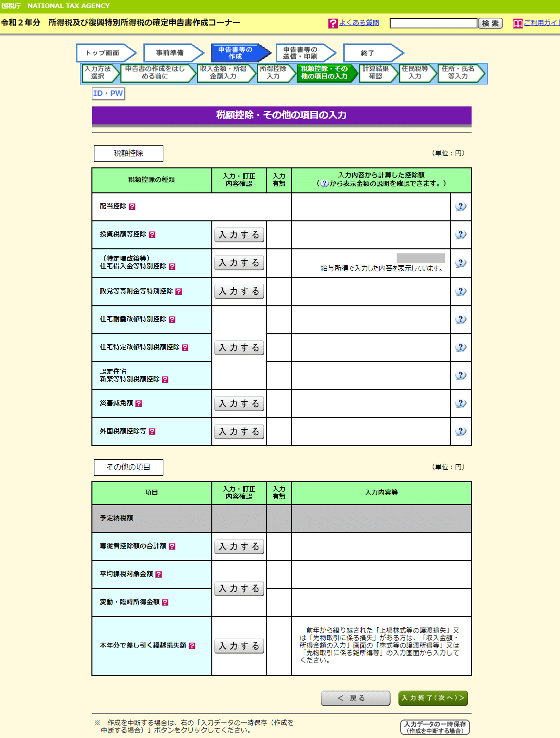Go to 住所・氏名等入力 sub-step
Viewport: 560px width, 738px height.
pyautogui.click(x=462, y=73)
